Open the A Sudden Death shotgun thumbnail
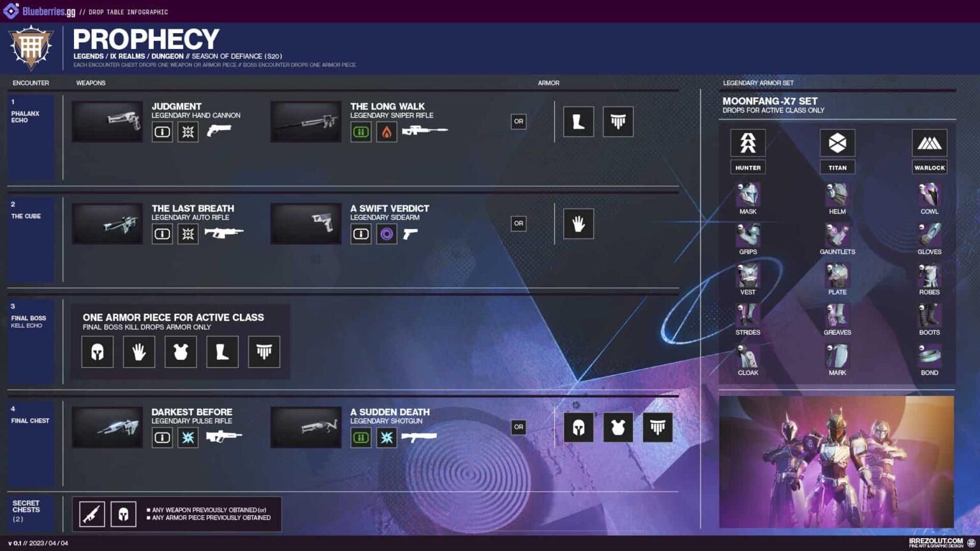Screen dimensions: 980x551 click(x=306, y=427)
